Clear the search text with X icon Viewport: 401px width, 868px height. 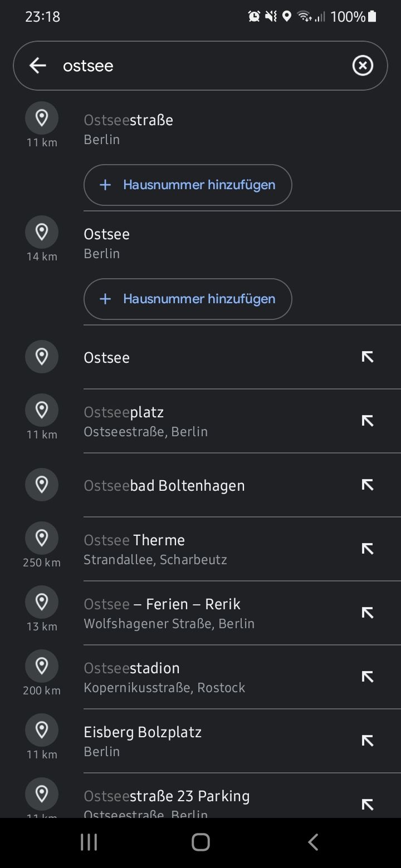363,66
